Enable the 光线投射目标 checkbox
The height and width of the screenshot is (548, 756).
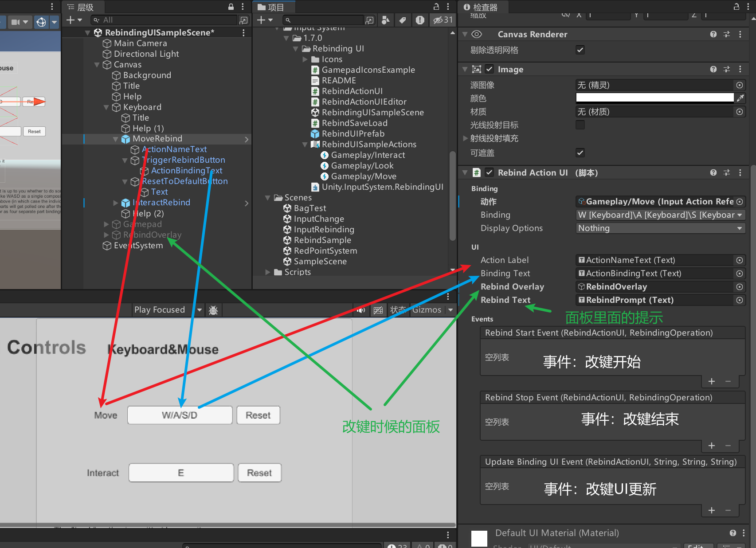click(580, 125)
